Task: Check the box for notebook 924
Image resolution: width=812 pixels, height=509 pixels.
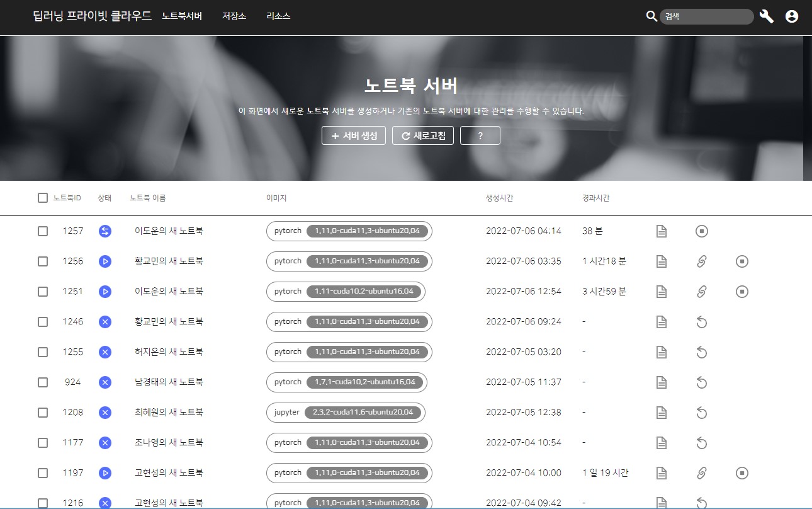Action: (x=43, y=382)
